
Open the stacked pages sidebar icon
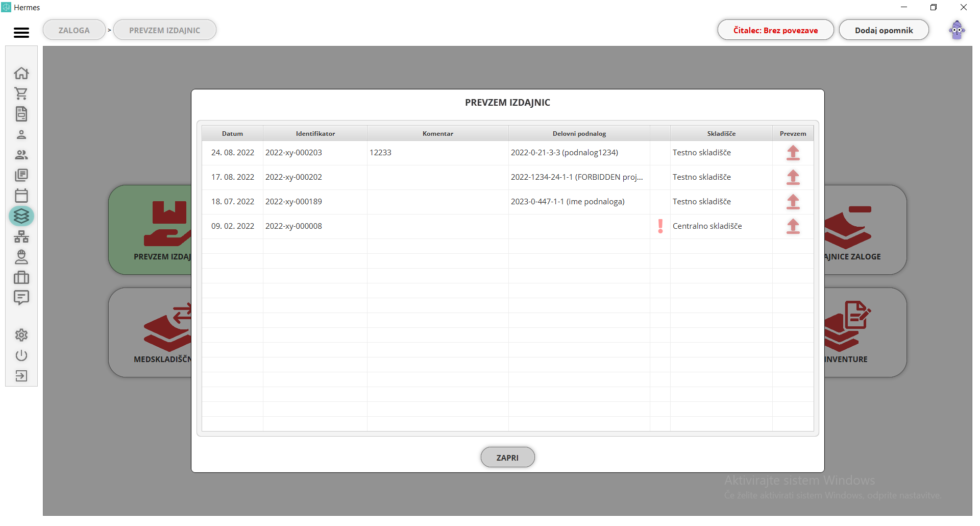[21, 175]
